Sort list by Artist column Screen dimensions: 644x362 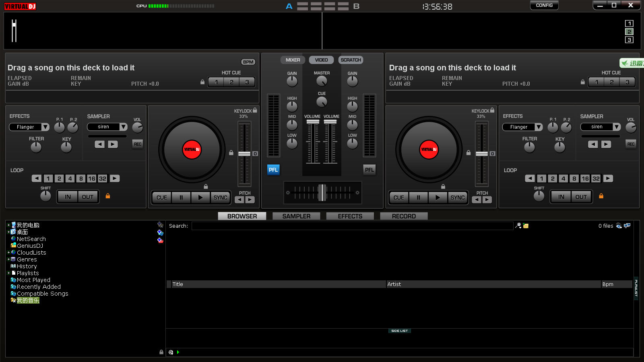pos(493,284)
